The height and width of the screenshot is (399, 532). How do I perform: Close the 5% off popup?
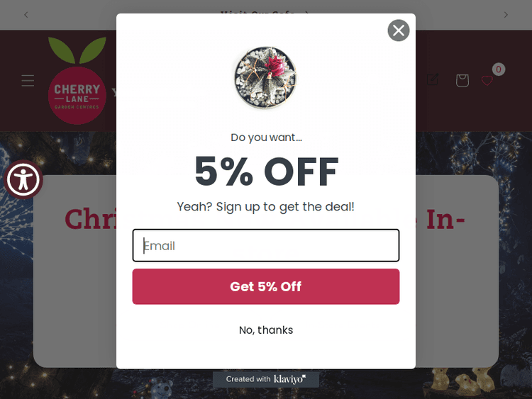click(399, 30)
